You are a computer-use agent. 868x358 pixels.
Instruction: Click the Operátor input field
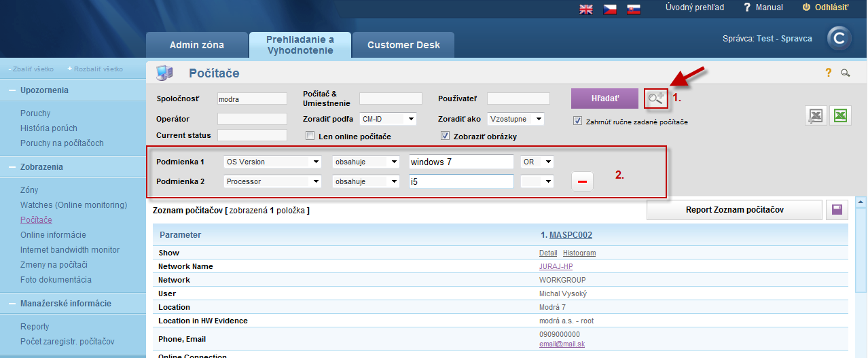252,119
